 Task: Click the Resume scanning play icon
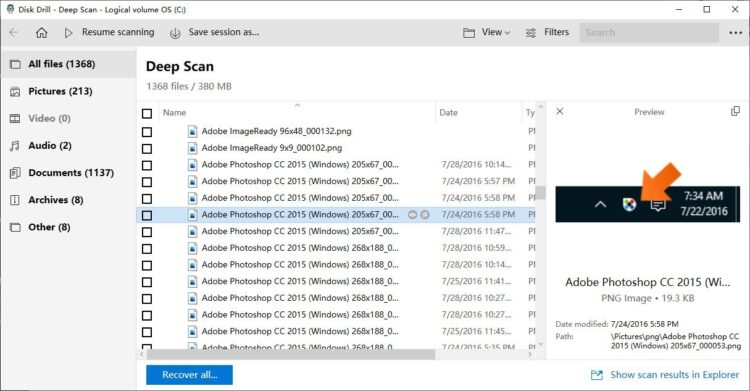(x=68, y=33)
